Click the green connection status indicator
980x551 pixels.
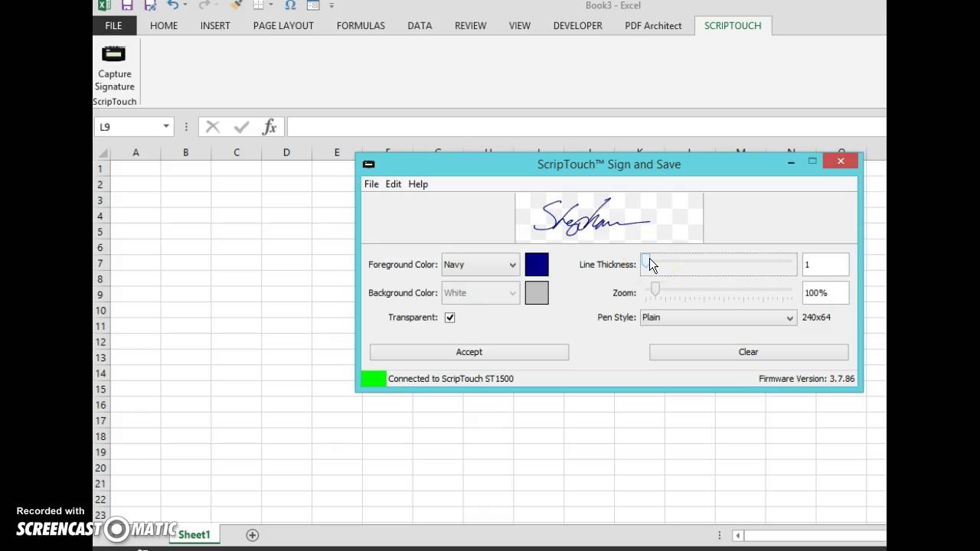[374, 378]
